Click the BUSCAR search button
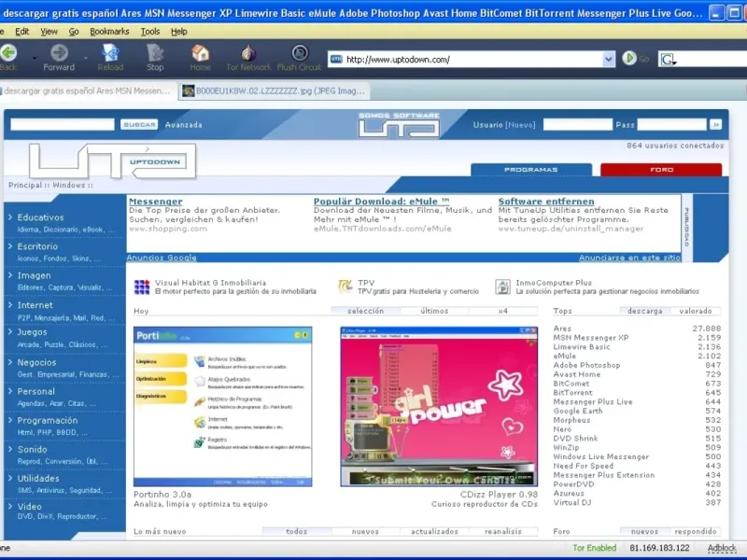Screen dimensions: 747x560 (138, 125)
